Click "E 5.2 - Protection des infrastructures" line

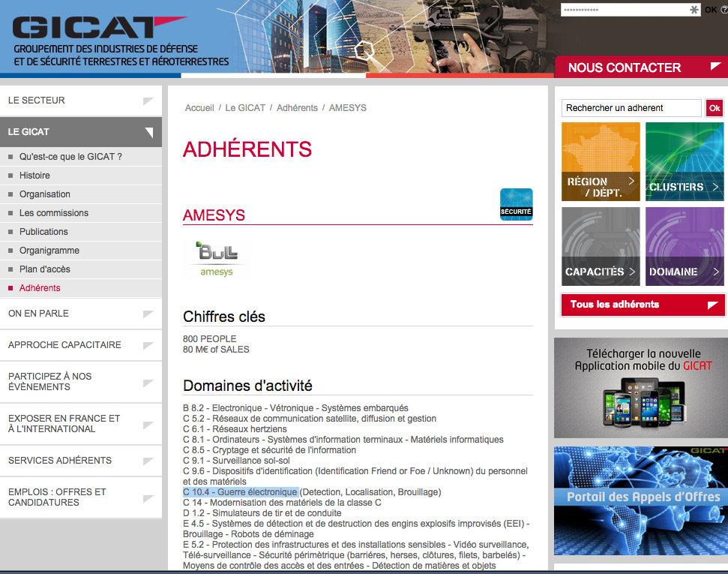click(356, 555)
